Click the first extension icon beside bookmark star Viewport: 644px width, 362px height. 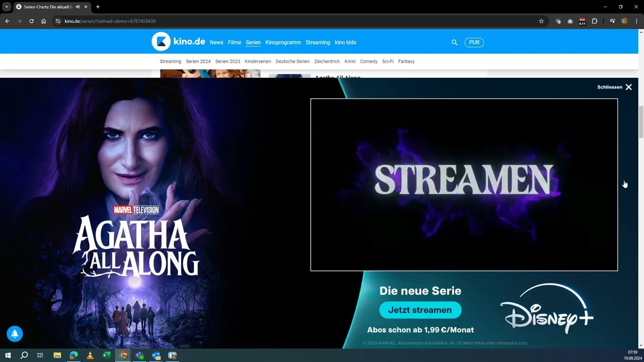click(558, 21)
